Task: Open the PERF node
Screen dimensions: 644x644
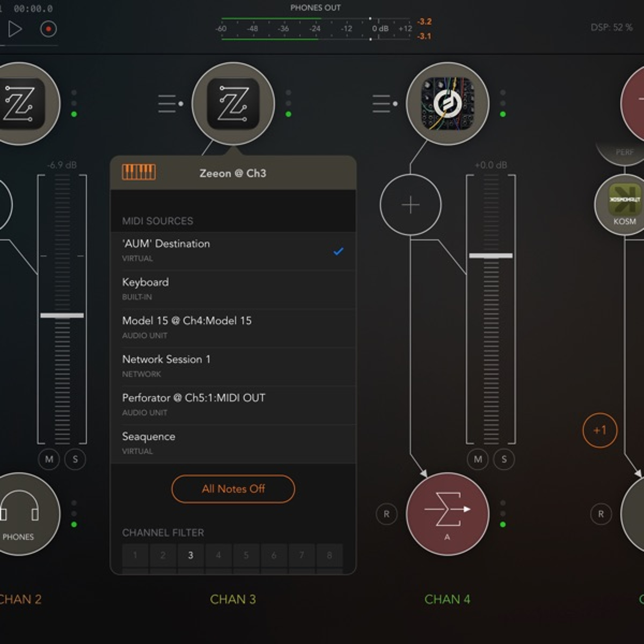Action: (623, 153)
